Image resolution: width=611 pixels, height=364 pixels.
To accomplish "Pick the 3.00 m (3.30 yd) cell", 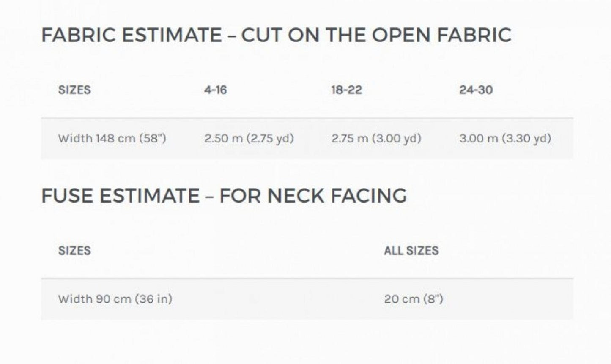I will tap(505, 138).
